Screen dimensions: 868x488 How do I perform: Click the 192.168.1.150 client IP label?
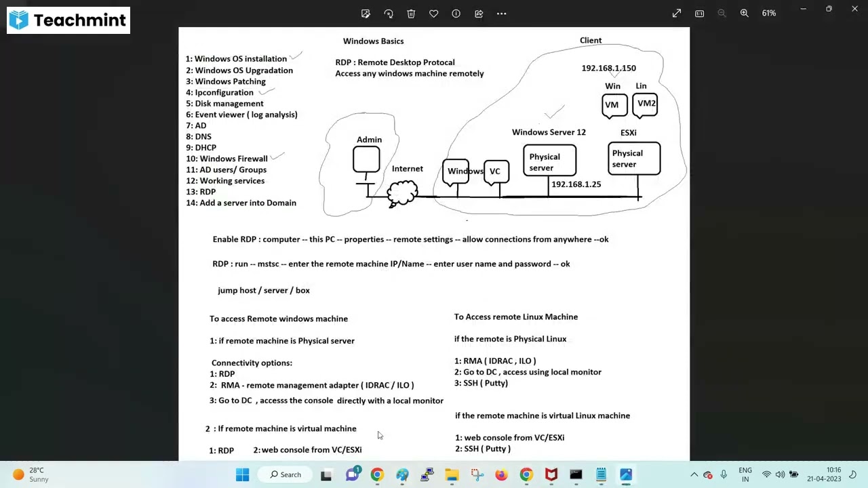click(608, 68)
